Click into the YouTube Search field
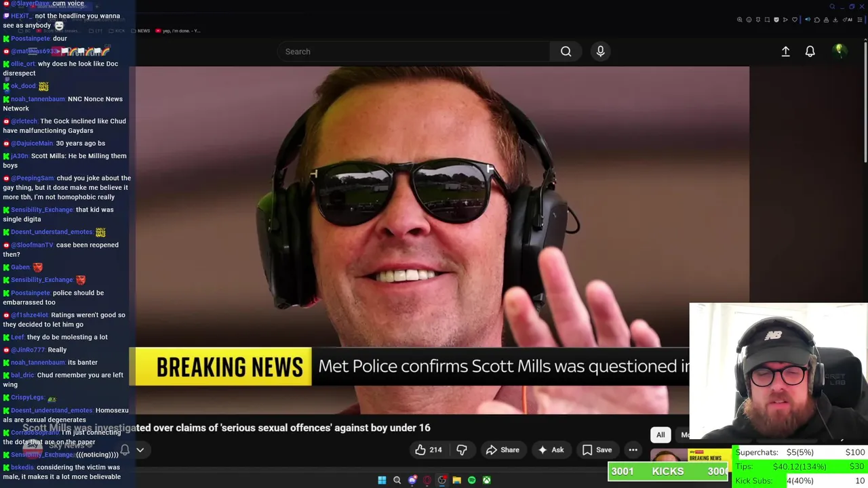Screen dimensions: 868x488 click(414, 52)
